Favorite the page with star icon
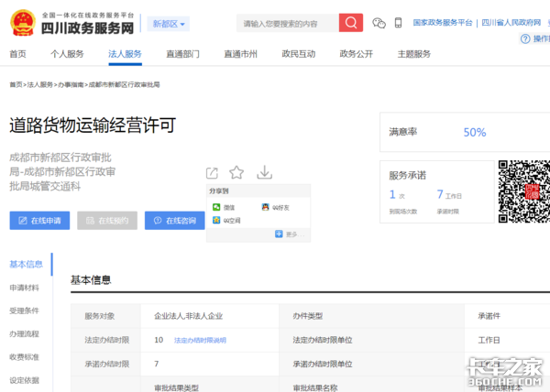 point(236,172)
